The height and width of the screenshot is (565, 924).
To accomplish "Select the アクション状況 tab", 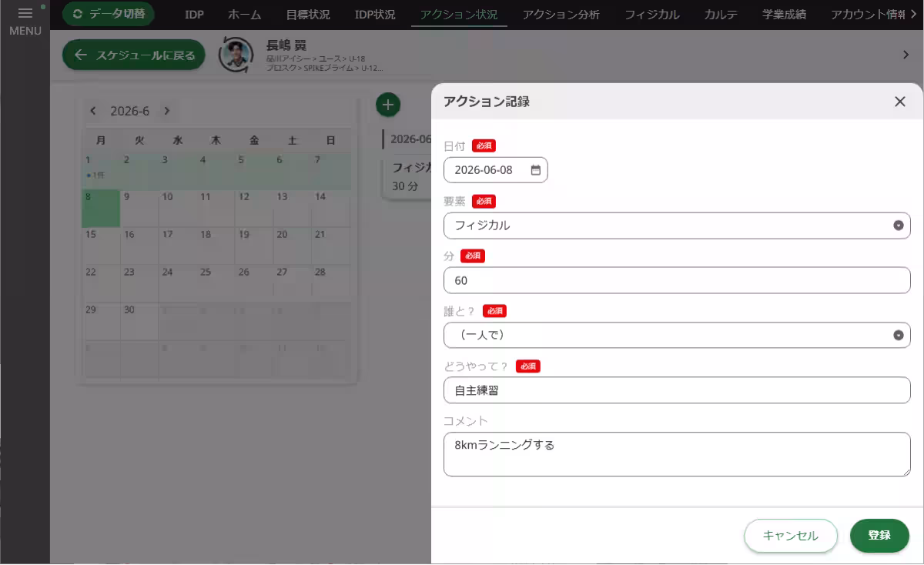I will tap(459, 15).
